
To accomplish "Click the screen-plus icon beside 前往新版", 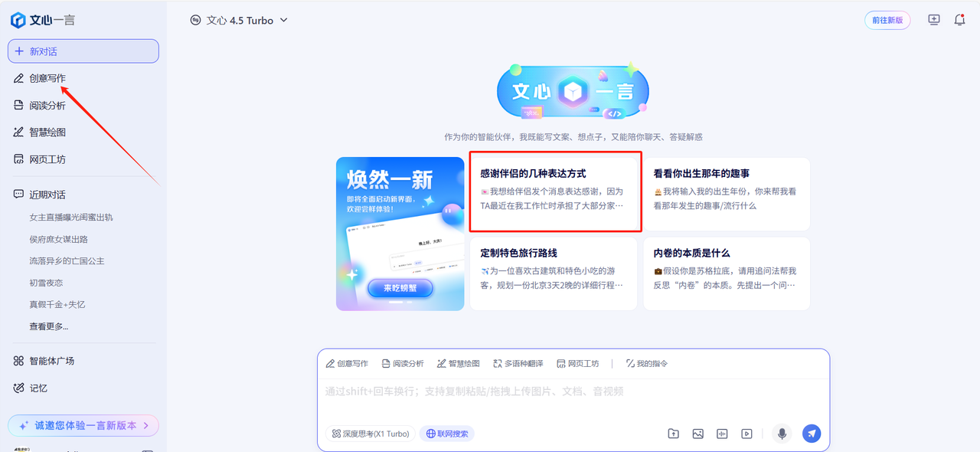I will pyautogui.click(x=934, y=21).
